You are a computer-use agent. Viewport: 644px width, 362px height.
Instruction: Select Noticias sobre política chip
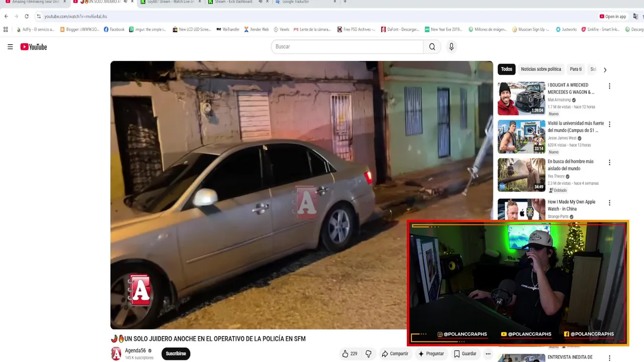pos(541,69)
